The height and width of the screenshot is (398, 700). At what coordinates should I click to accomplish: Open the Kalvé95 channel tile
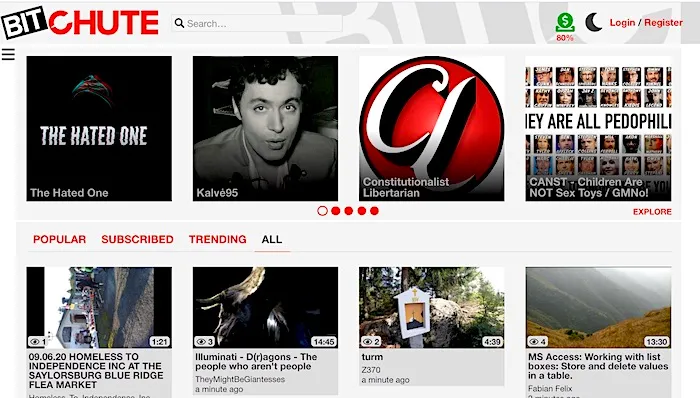pos(265,129)
